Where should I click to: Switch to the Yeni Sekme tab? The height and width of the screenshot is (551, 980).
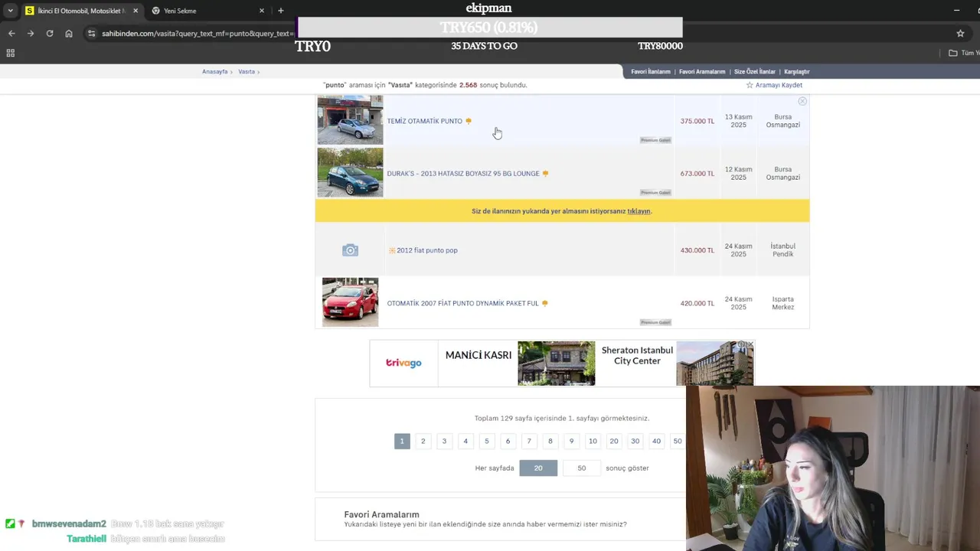click(x=208, y=11)
